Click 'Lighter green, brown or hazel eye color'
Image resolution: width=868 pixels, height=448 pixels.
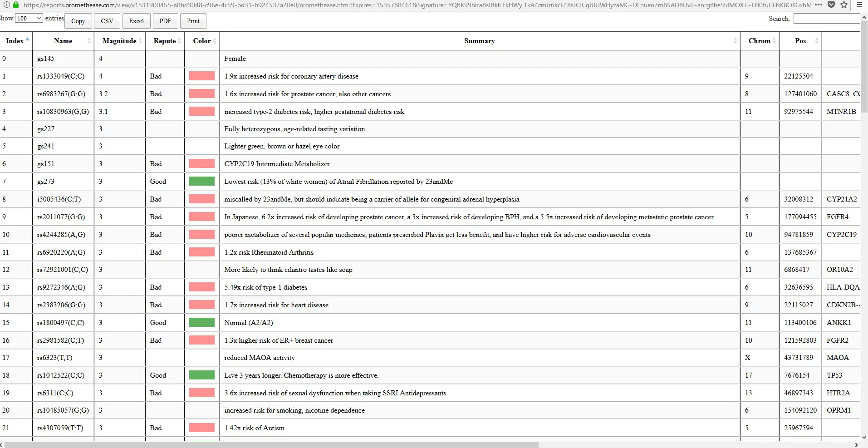click(282, 146)
